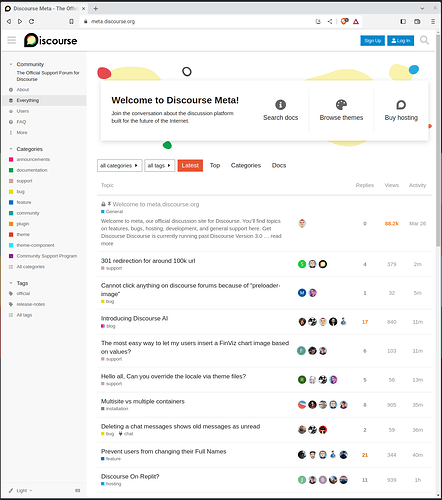Image resolution: width=442 pixels, height=500 pixels.
Task: Click the All categories list icon
Action: pyautogui.click(x=11, y=267)
